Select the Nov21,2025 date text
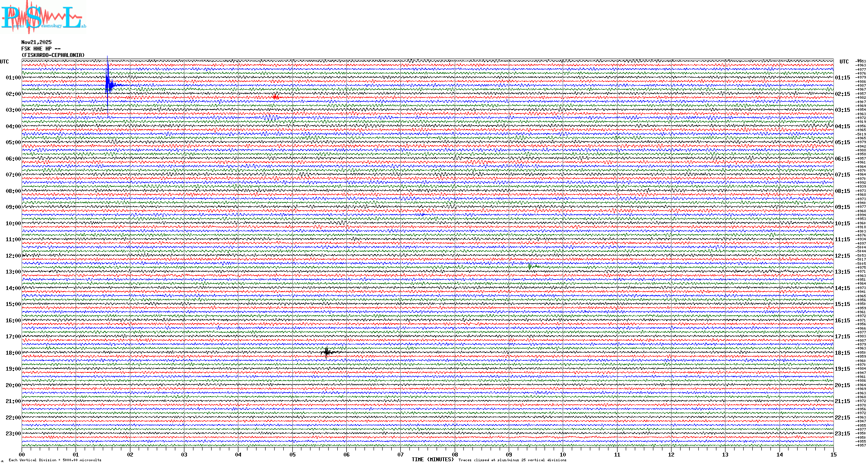Screen dimensions: 868x466 coord(36,42)
